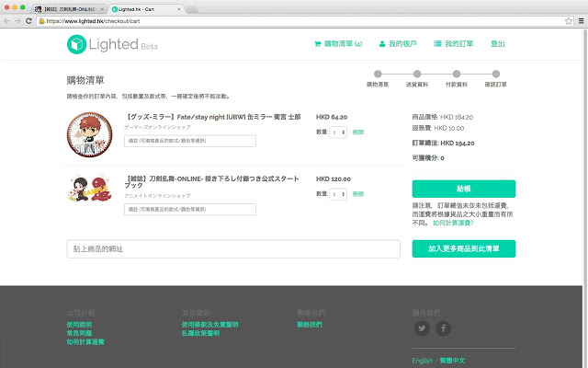Open the Twitter icon in footer

coord(422,328)
